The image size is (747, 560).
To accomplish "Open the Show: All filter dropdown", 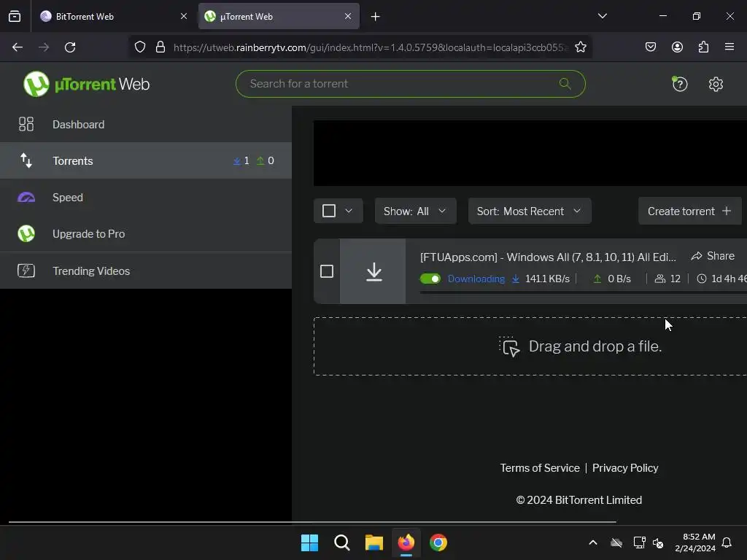I will coord(415,211).
